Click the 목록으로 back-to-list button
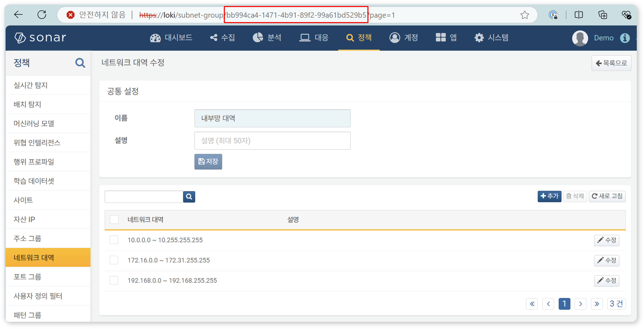Screen dimensions: 644x329 point(611,63)
